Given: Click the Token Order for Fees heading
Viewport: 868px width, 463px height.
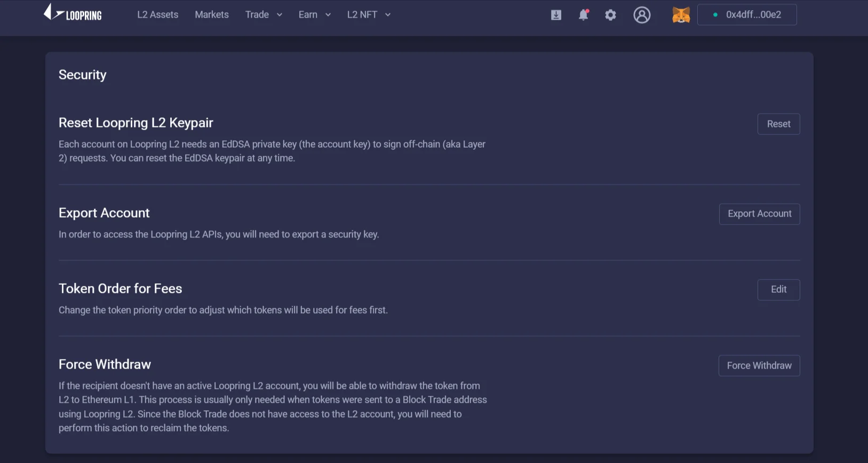Looking at the screenshot, I should click(121, 289).
